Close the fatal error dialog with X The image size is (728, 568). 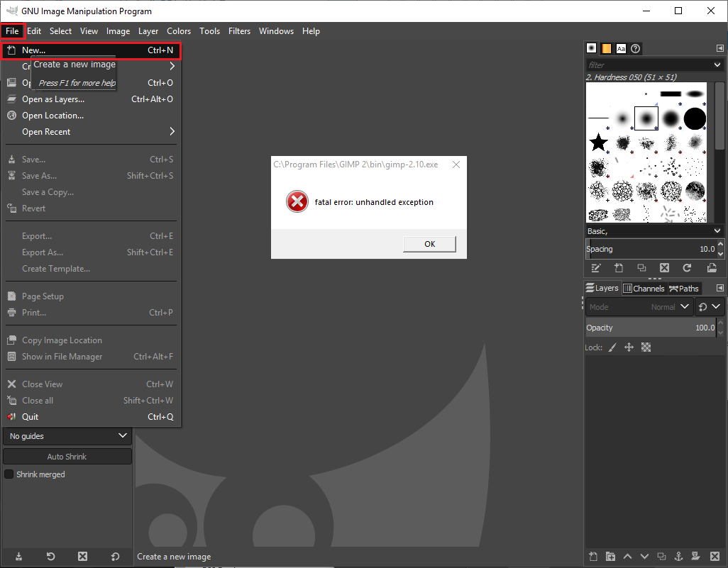point(456,165)
